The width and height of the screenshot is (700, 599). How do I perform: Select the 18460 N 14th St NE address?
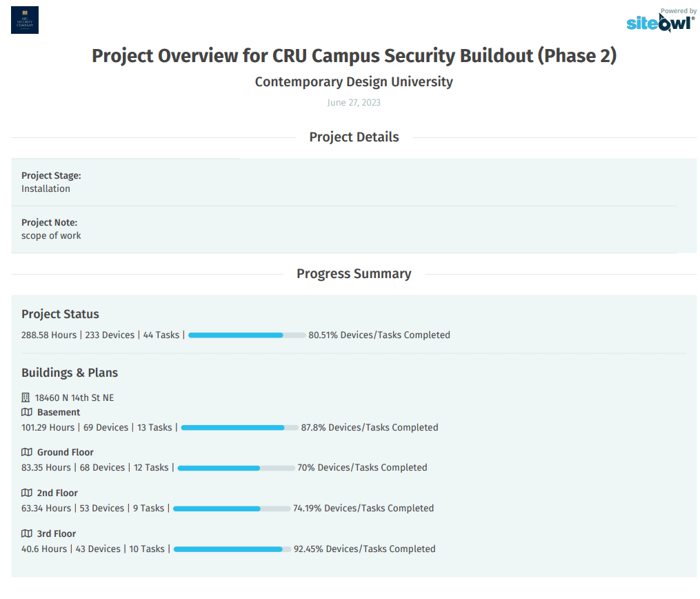pos(74,397)
